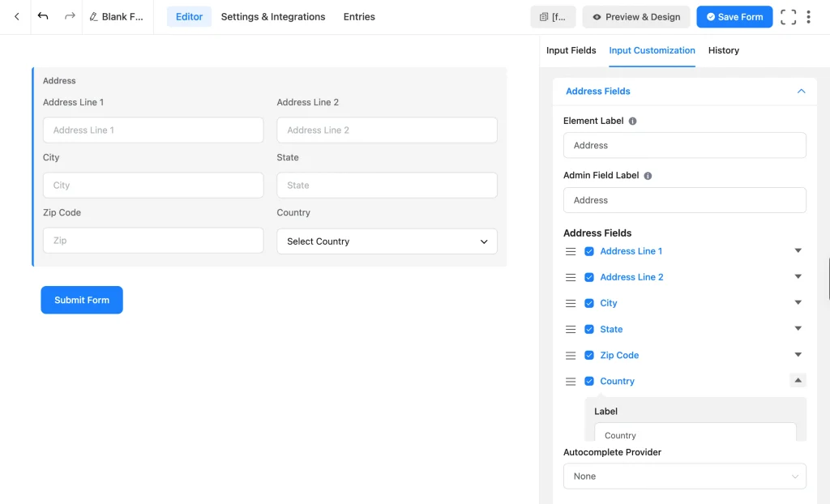Click the State form input

[x=387, y=186]
